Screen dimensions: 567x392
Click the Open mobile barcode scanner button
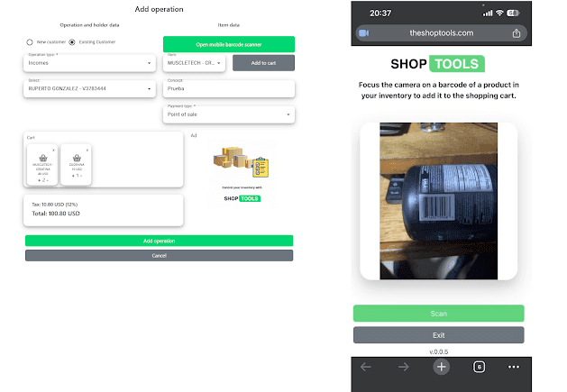point(229,44)
